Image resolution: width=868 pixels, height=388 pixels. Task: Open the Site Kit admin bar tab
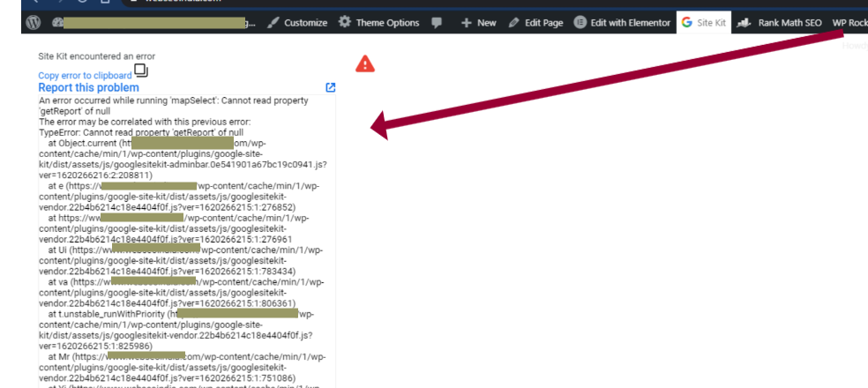[704, 23]
